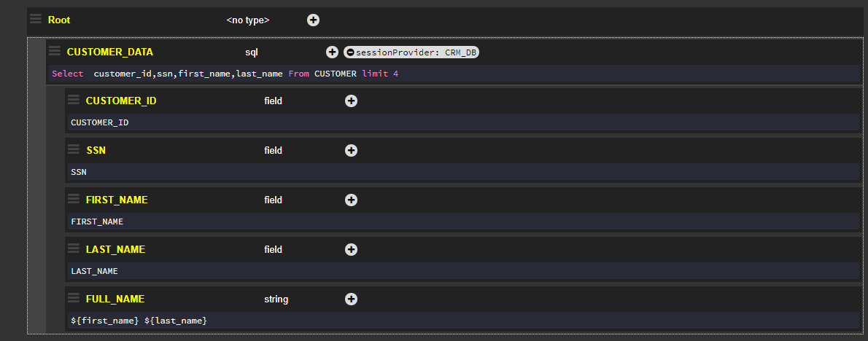The height and width of the screenshot is (341, 868).
Task: Open the LAST_NAME hamburger menu
Action: pos(73,248)
